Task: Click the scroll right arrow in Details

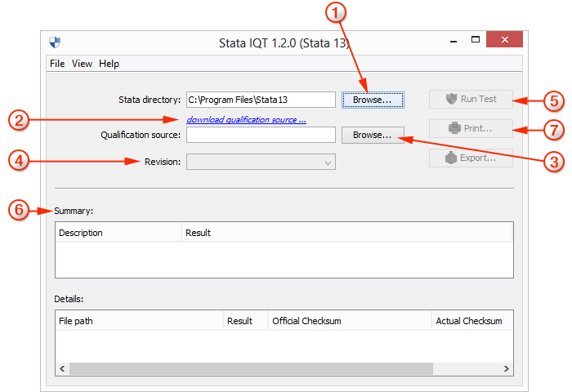Action: coord(507,368)
